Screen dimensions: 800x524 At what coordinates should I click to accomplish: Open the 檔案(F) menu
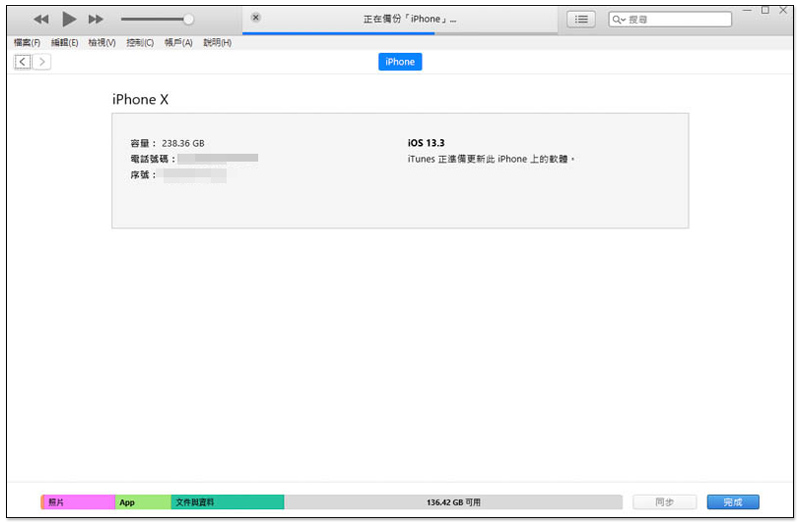[x=27, y=43]
